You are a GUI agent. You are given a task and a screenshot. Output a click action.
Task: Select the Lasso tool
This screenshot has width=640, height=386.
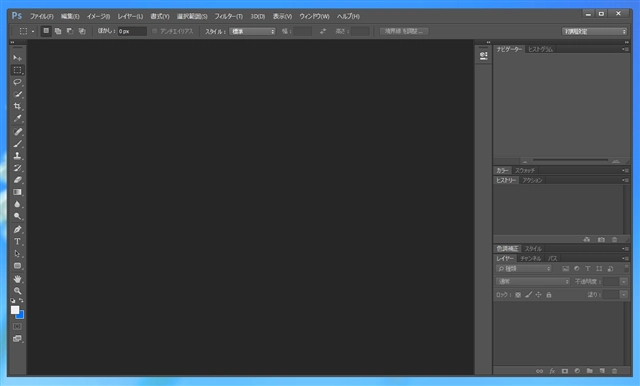17,82
